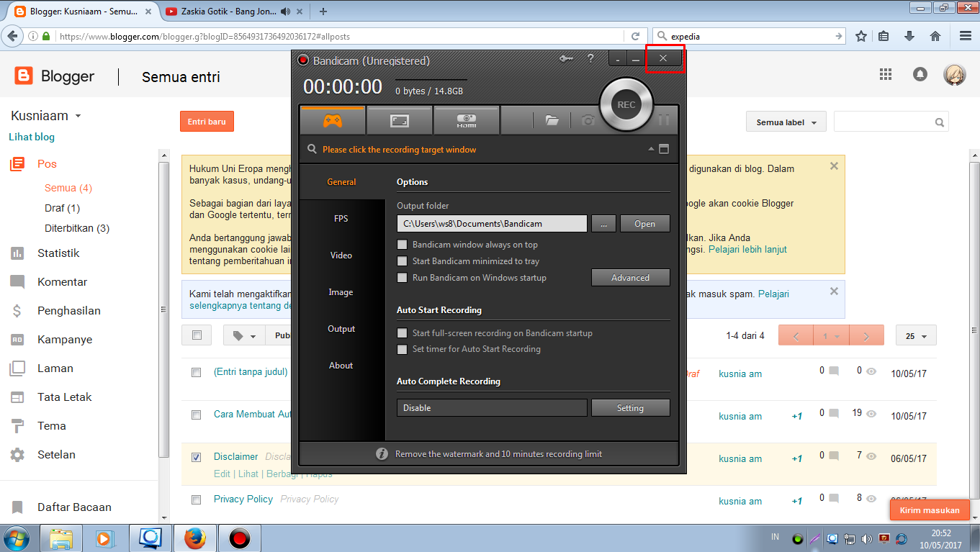Go to next page arrow in pagination
The width and height of the screenshot is (980, 552).
coord(866,336)
